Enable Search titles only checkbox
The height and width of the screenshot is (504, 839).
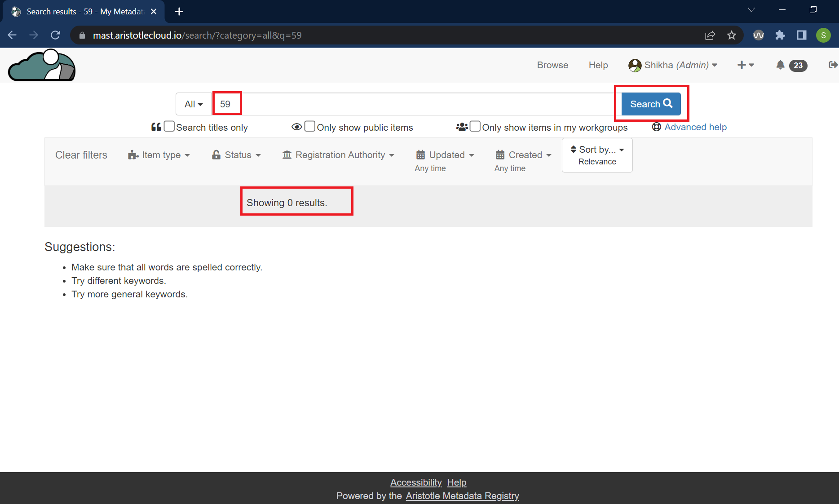(169, 127)
